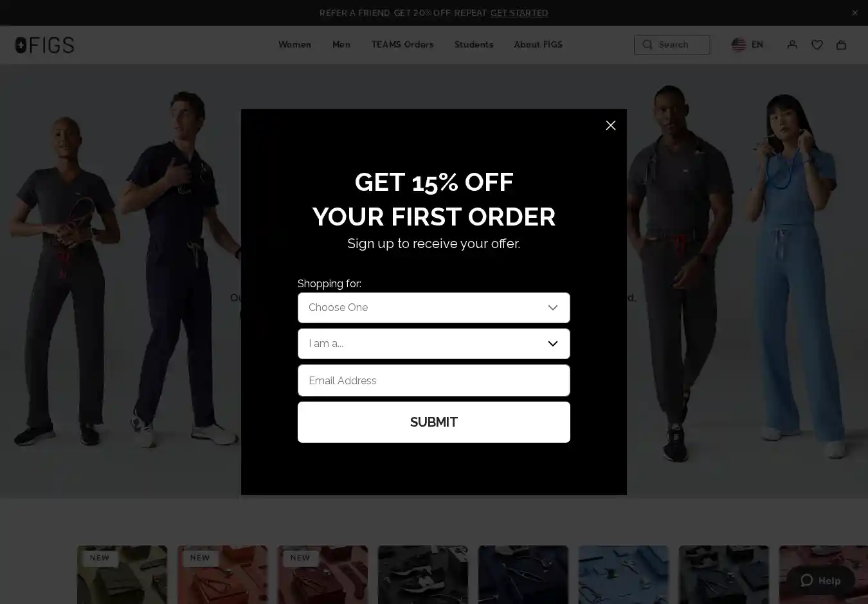Screen dimensions: 868x604
Task: Open the shopping bag icon
Action: click(x=841, y=44)
